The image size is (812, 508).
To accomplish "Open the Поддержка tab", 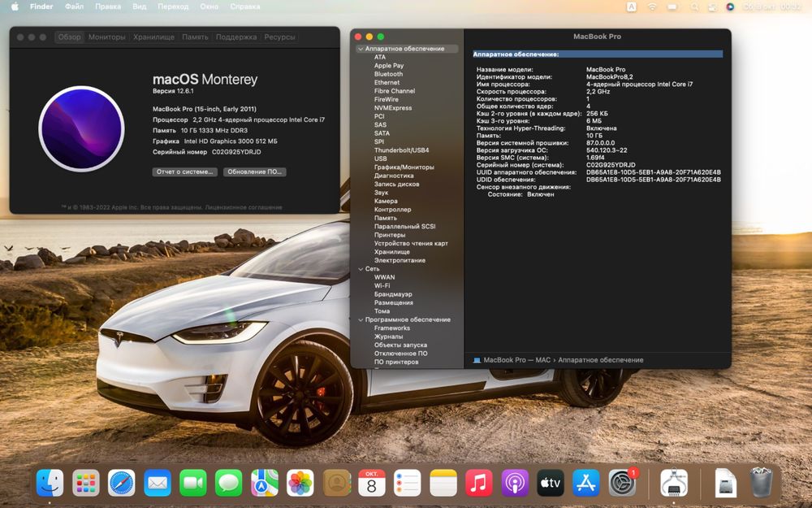I will 236,37.
